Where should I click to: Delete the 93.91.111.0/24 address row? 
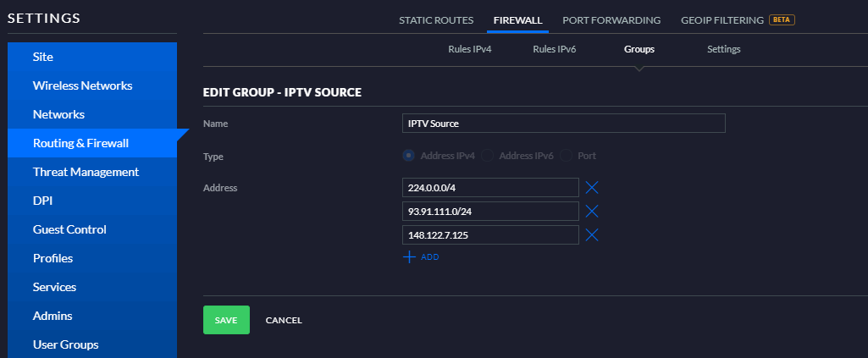(x=592, y=211)
